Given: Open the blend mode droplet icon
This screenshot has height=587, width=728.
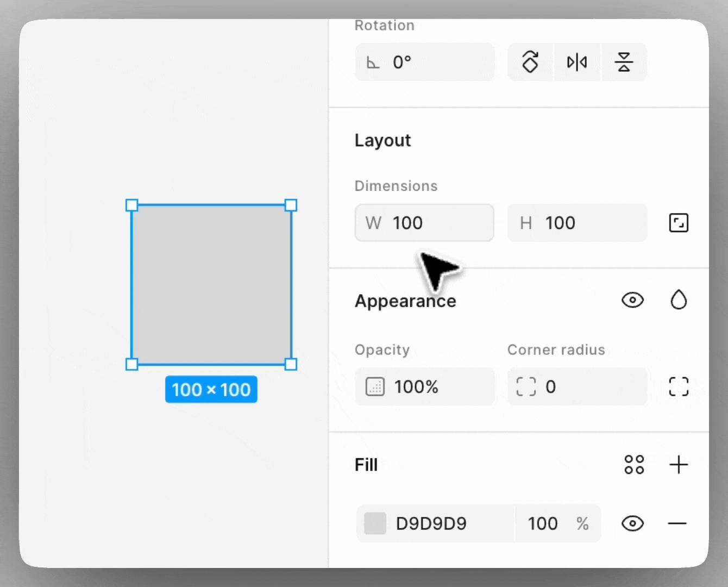Looking at the screenshot, I should (x=679, y=300).
